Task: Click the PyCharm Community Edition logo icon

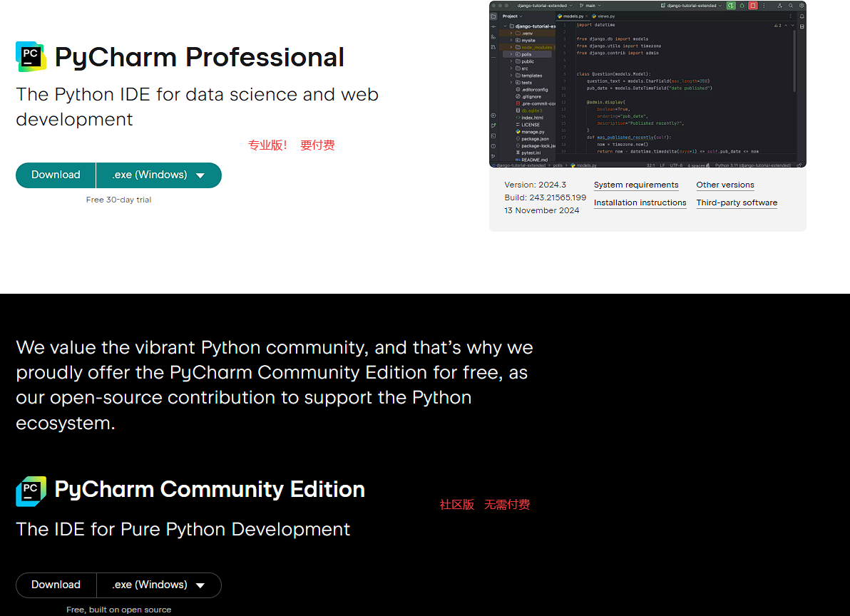Action: point(31,491)
